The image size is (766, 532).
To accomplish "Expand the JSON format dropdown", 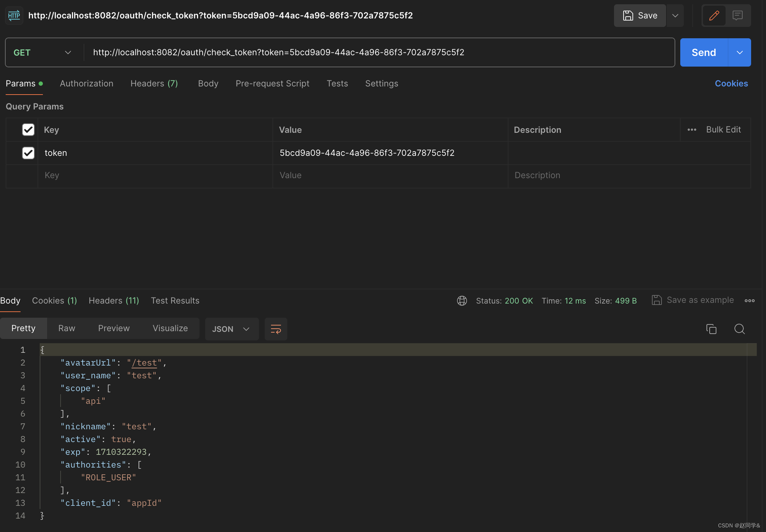I will [x=231, y=329].
